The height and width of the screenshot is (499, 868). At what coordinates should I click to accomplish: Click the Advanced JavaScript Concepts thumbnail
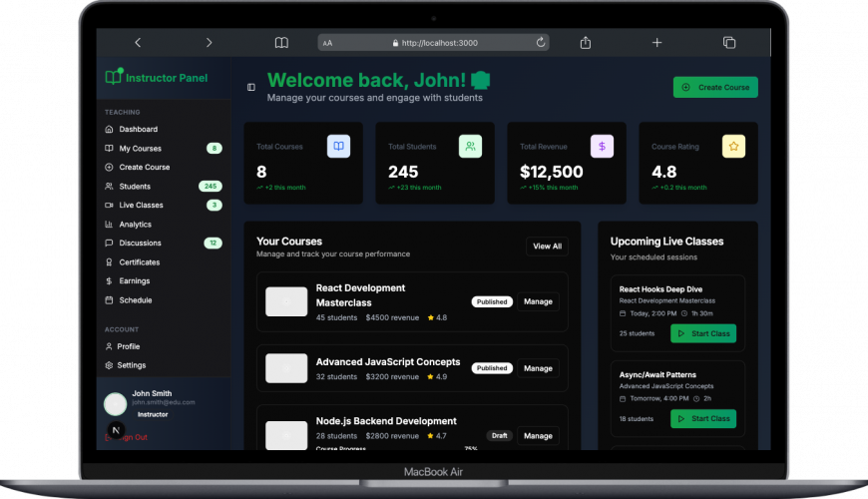tap(286, 368)
